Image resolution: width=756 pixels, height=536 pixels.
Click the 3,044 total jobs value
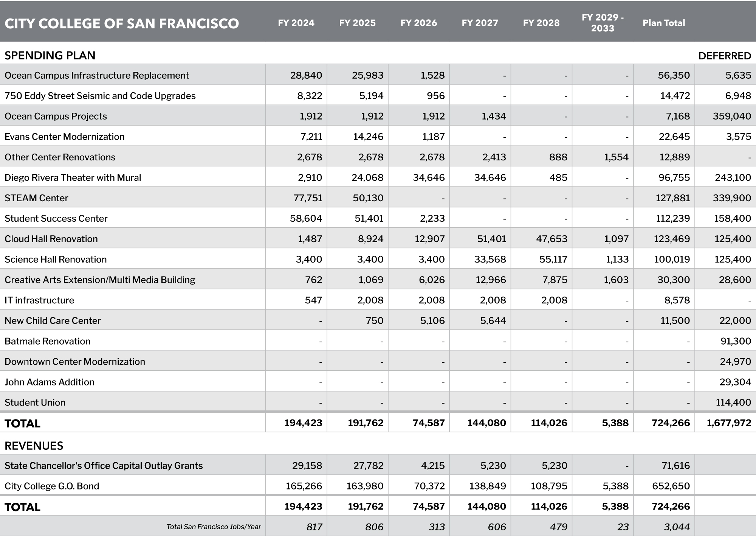click(x=677, y=527)
